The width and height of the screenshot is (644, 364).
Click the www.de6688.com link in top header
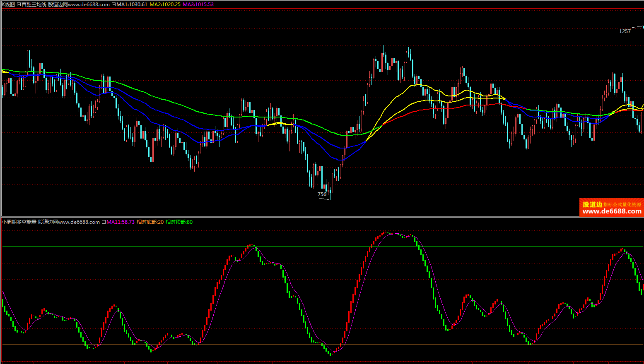[89, 5]
